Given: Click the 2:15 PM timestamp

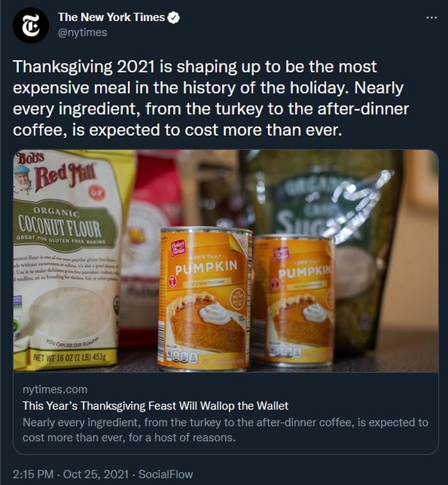Looking at the screenshot, I should click(x=34, y=474).
